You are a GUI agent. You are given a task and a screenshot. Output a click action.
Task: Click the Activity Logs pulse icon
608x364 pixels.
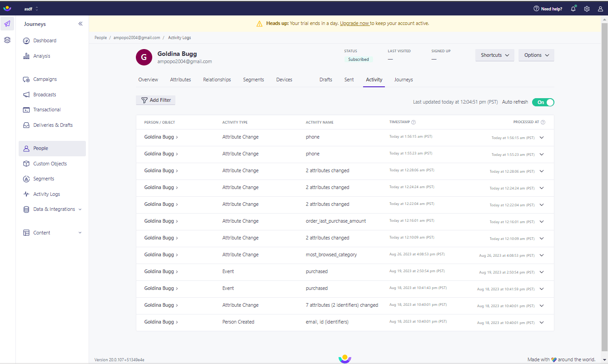(x=26, y=194)
